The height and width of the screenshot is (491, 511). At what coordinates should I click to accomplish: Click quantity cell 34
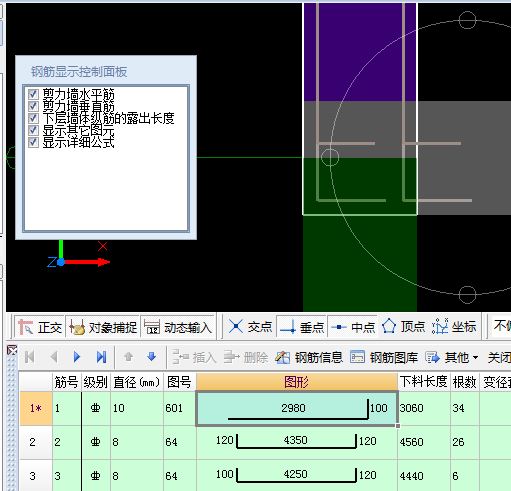pos(465,409)
